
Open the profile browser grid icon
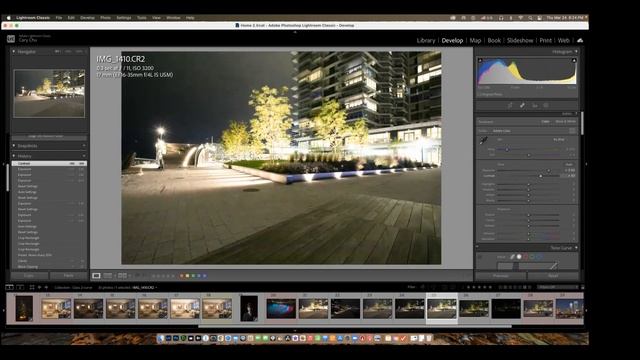click(572, 131)
